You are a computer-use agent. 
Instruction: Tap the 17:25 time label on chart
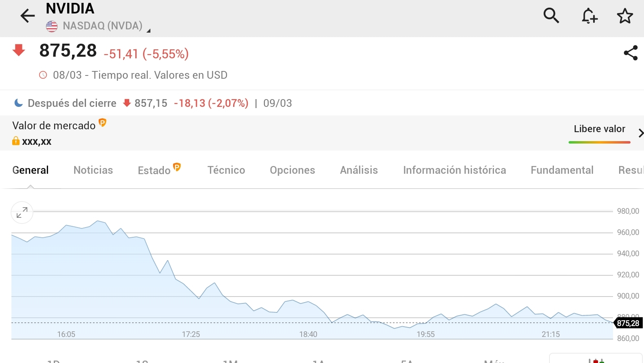[x=191, y=334]
